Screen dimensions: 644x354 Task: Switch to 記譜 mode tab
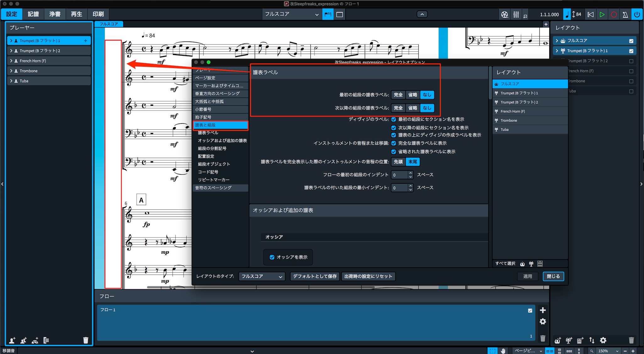tap(33, 14)
